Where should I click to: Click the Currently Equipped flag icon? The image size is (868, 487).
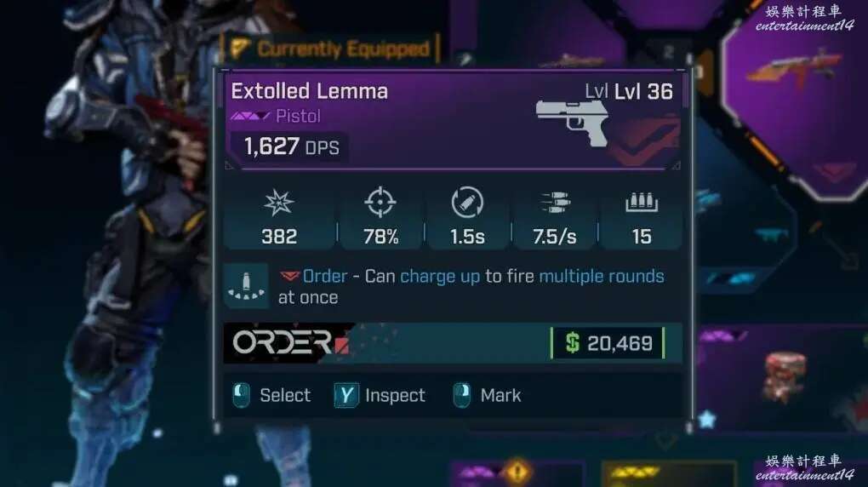240,49
